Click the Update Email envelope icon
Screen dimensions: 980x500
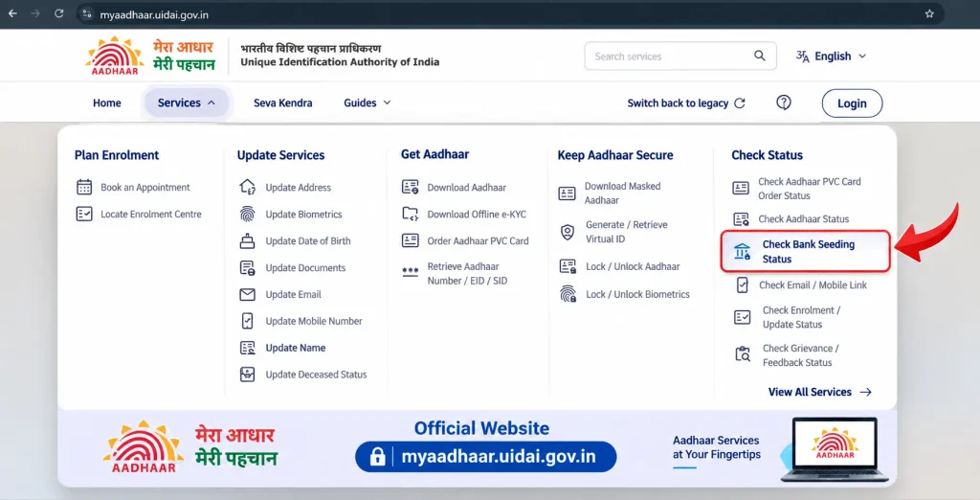coord(248,295)
